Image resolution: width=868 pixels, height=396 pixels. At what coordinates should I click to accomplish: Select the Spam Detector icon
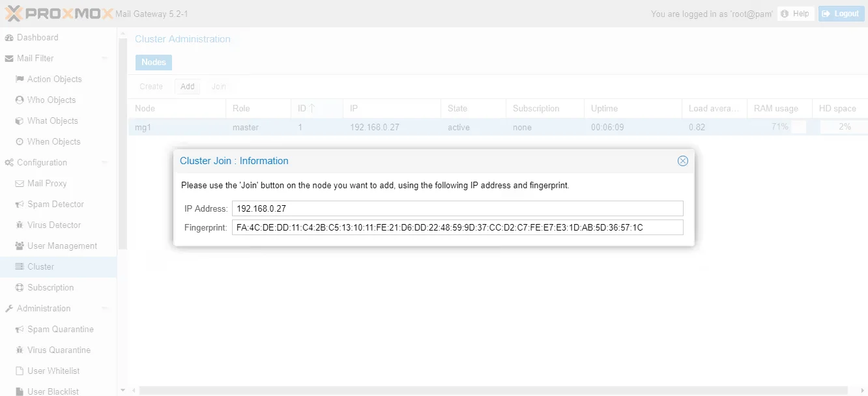click(x=20, y=204)
